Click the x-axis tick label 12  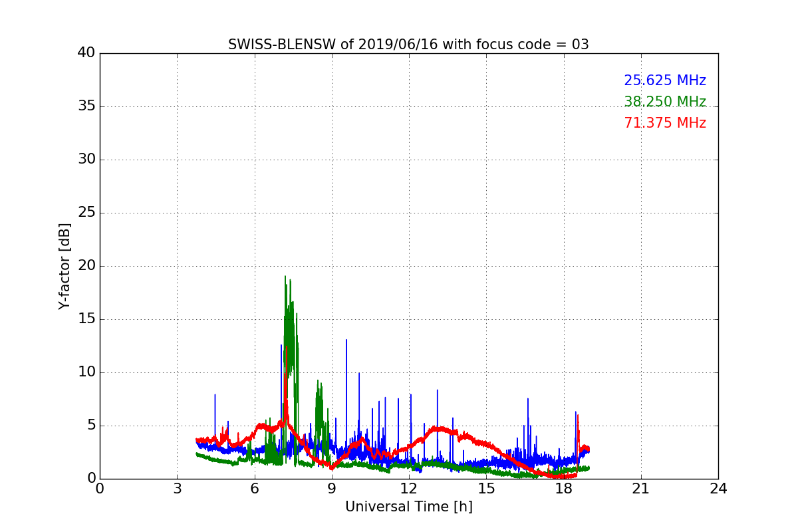click(409, 489)
